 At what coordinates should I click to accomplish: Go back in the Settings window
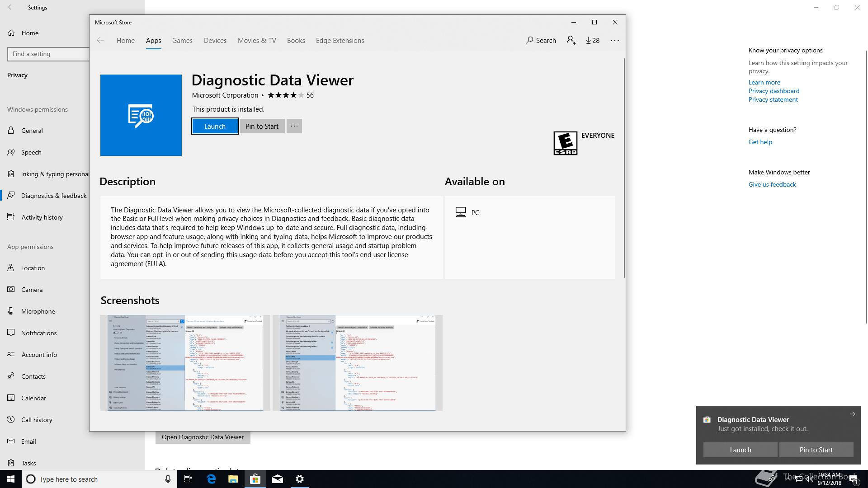point(11,7)
